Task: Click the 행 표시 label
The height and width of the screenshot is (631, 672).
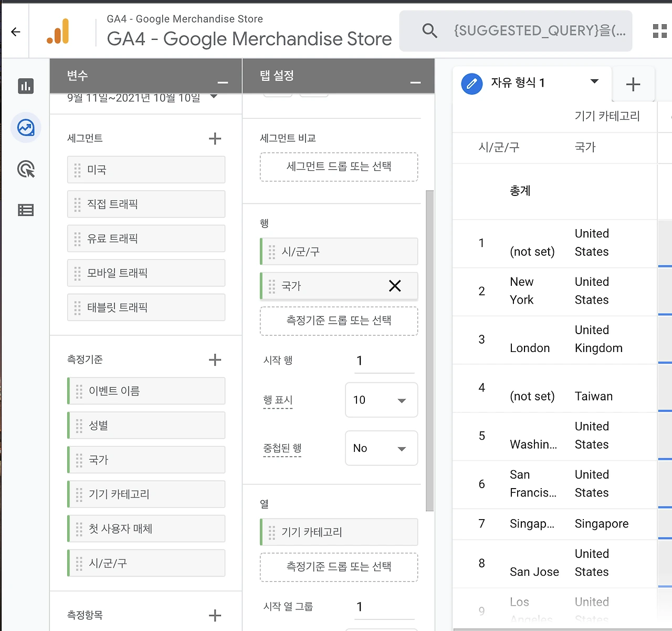Action: click(278, 400)
